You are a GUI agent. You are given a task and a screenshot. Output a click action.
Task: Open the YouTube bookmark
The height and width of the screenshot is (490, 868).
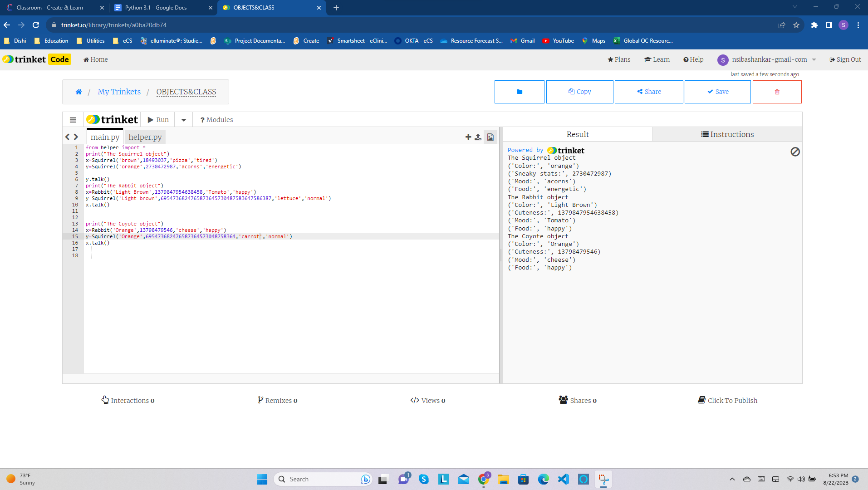(x=559, y=41)
